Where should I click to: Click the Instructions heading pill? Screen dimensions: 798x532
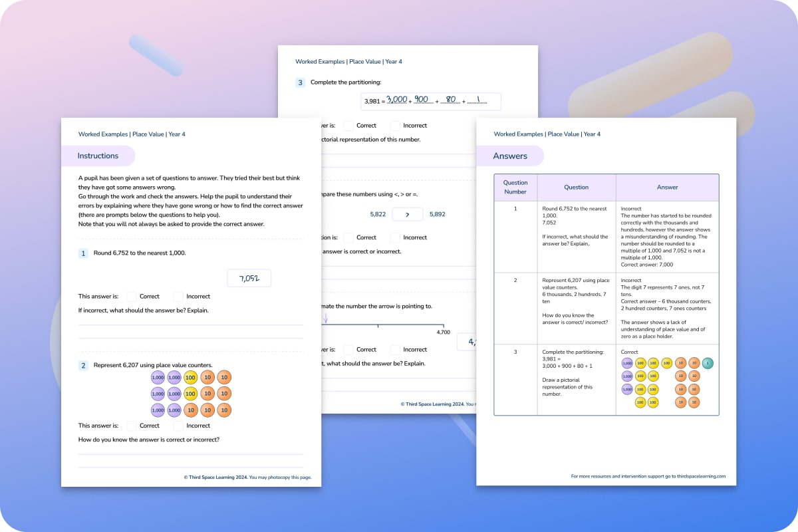click(98, 156)
